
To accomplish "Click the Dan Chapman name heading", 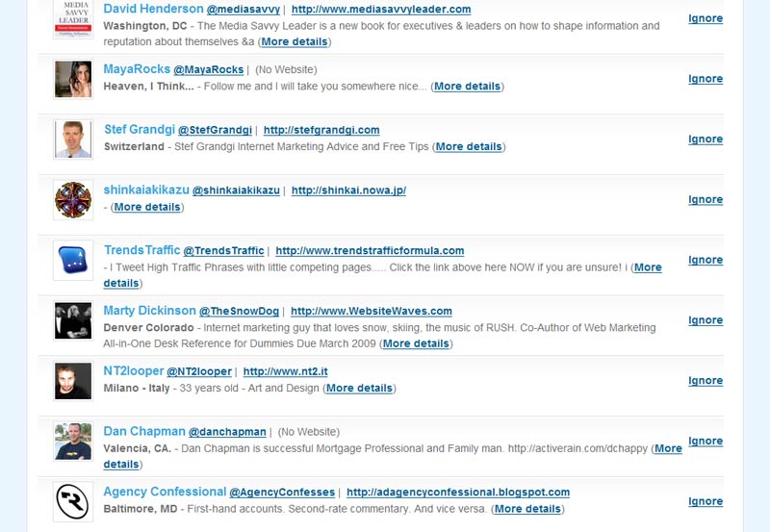I will pyautogui.click(x=144, y=431).
